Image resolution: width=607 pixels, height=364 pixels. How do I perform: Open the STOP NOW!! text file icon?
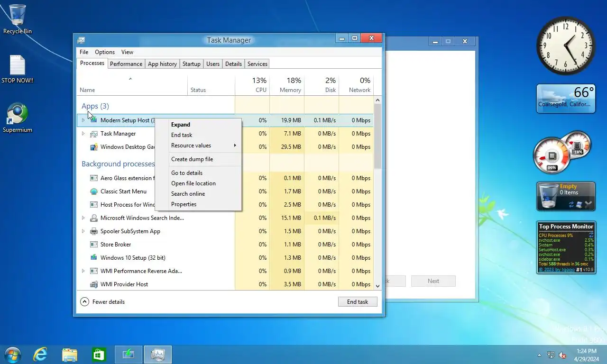pos(18,69)
